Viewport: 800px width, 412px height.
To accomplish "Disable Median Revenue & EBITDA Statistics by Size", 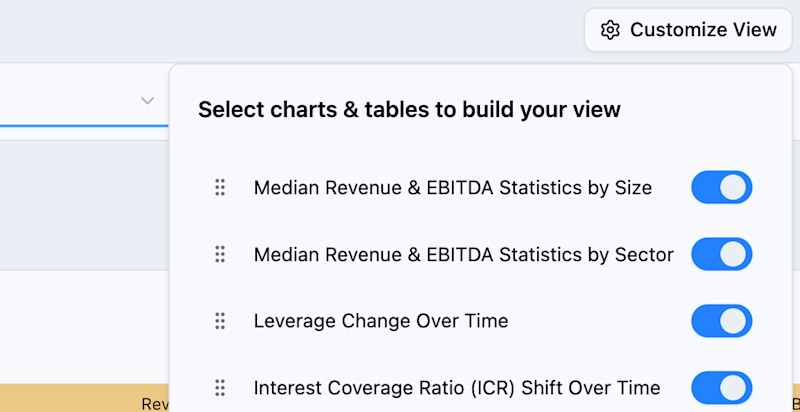I will 721,187.
